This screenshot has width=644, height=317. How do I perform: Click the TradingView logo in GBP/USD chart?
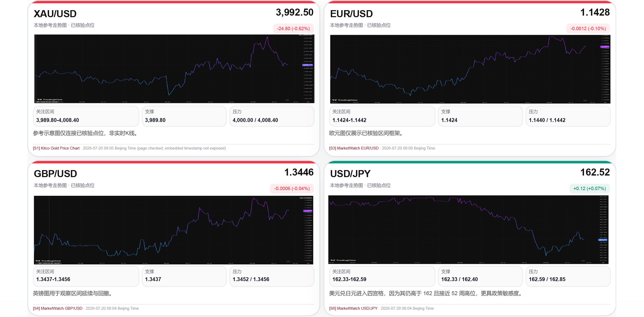pyautogui.click(x=48, y=261)
